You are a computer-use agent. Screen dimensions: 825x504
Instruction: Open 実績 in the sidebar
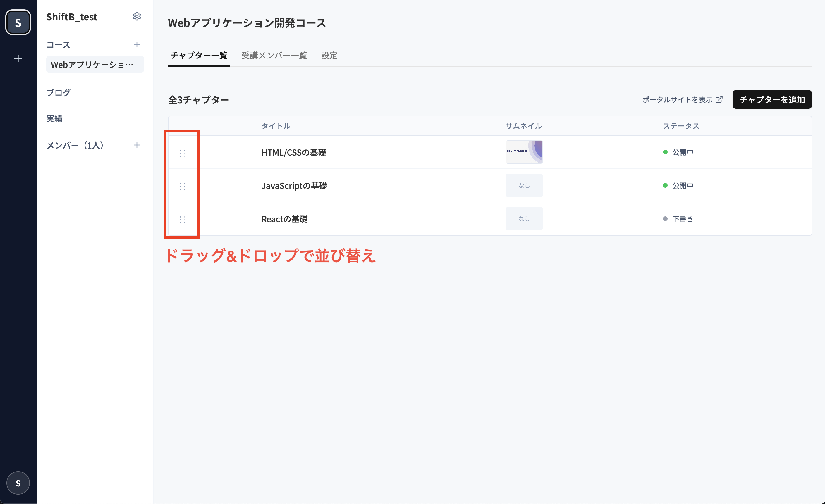[x=54, y=118]
